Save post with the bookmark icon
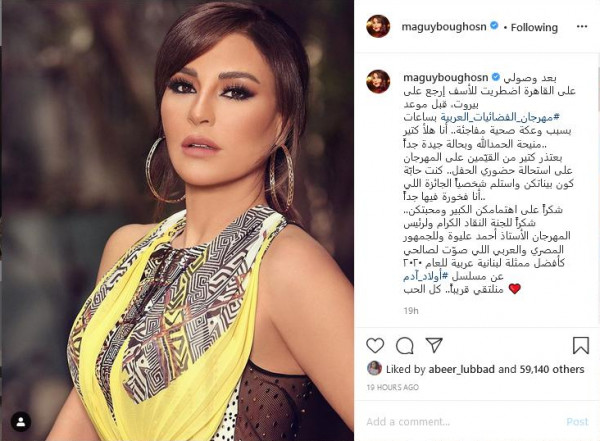600x441 pixels. pyautogui.click(x=580, y=345)
